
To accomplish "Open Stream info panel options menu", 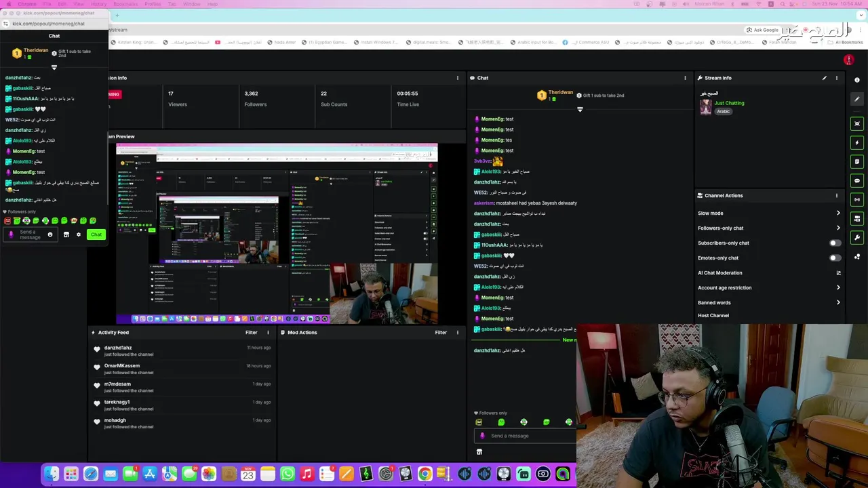I will tap(836, 78).
